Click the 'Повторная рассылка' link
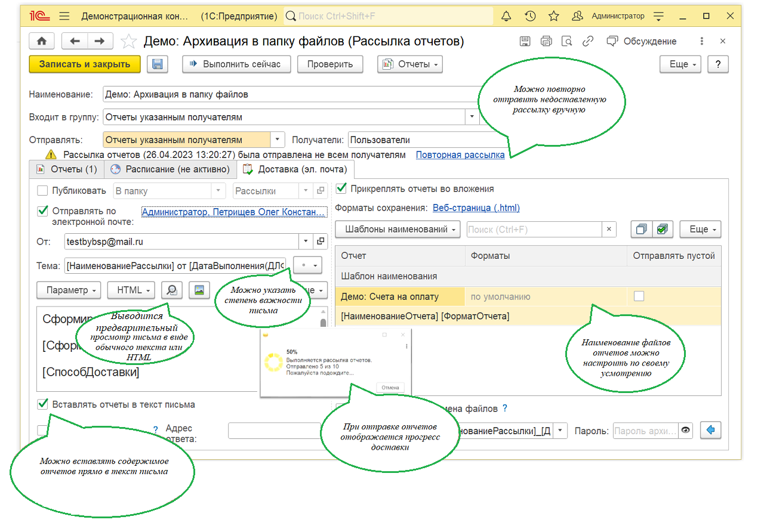764x532 pixels. tap(460, 154)
